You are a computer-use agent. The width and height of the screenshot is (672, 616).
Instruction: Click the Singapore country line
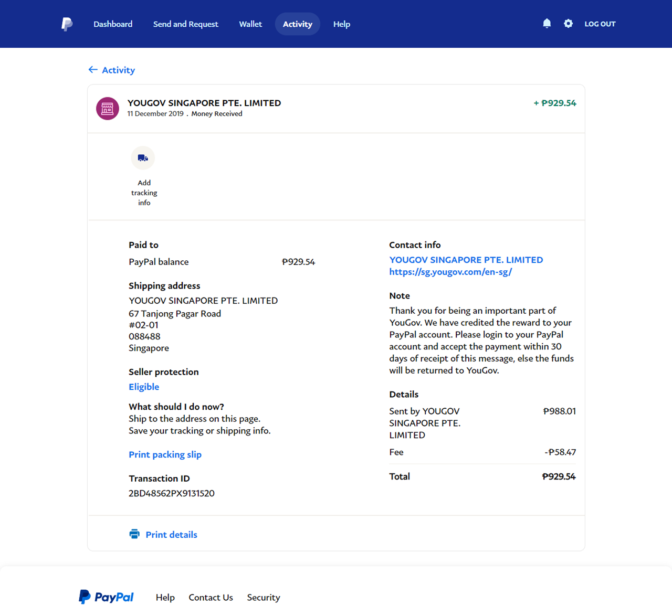(149, 348)
